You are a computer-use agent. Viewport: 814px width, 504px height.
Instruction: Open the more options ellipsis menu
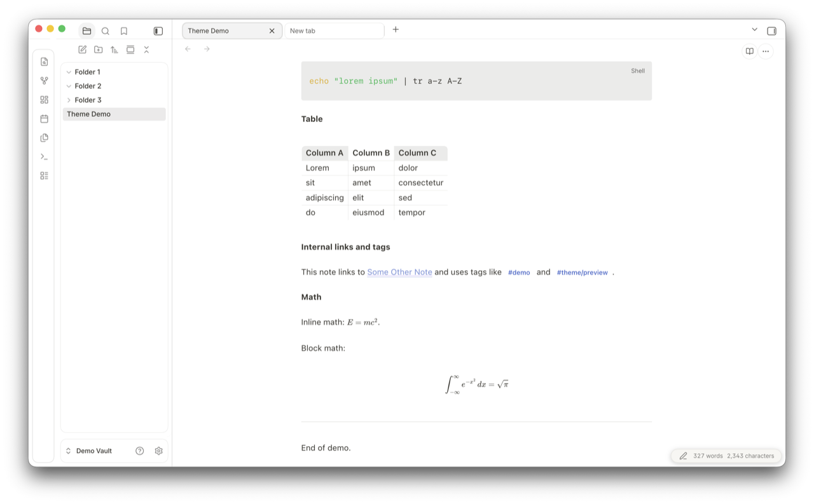(x=766, y=51)
